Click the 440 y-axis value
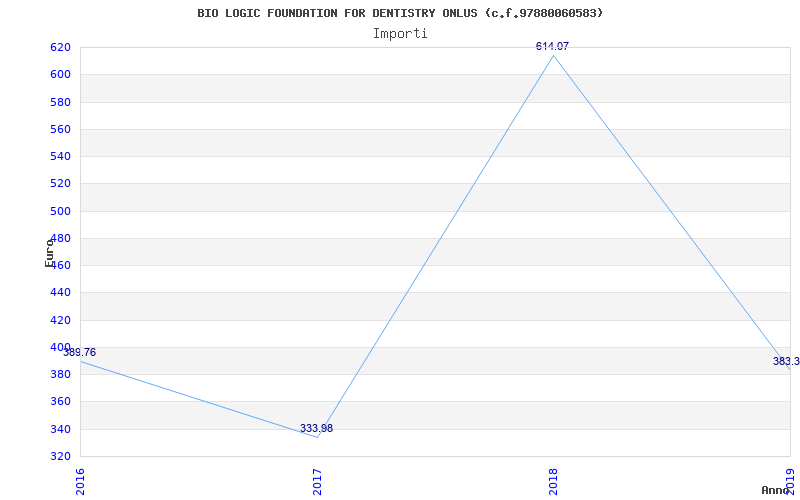Screen dimensions: 800x500 (60, 293)
